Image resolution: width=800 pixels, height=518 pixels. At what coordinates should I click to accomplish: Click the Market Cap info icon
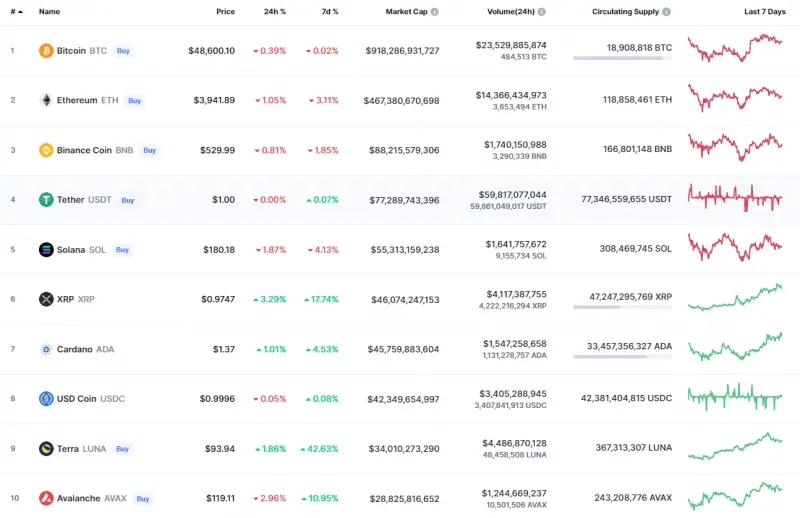[x=435, y=12]
